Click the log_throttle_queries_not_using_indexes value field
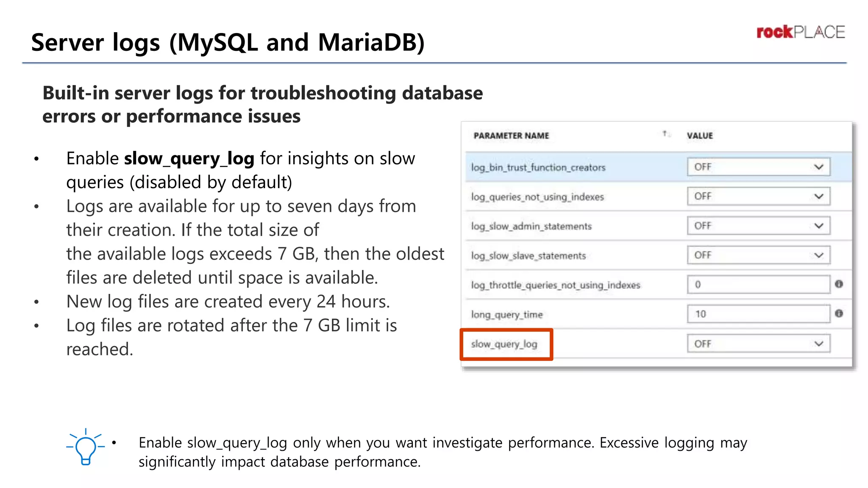This screenshot has height=488, width=868. (x=758, y=284)
